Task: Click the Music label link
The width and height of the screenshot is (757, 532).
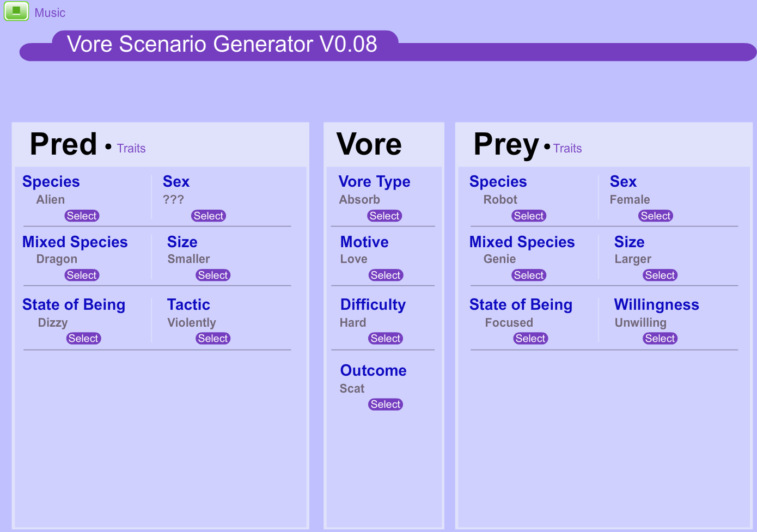Action: 50,13
